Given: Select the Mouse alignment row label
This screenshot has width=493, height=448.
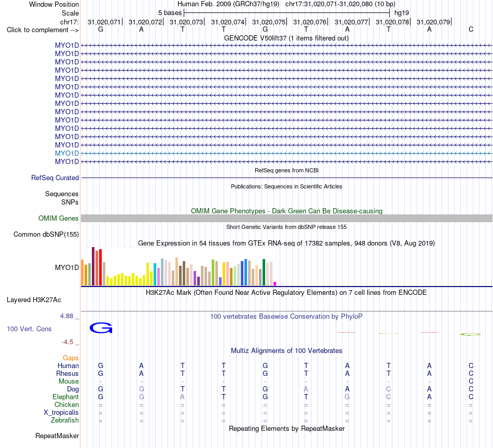Looking at the screenshot, I should coord(69,382).
